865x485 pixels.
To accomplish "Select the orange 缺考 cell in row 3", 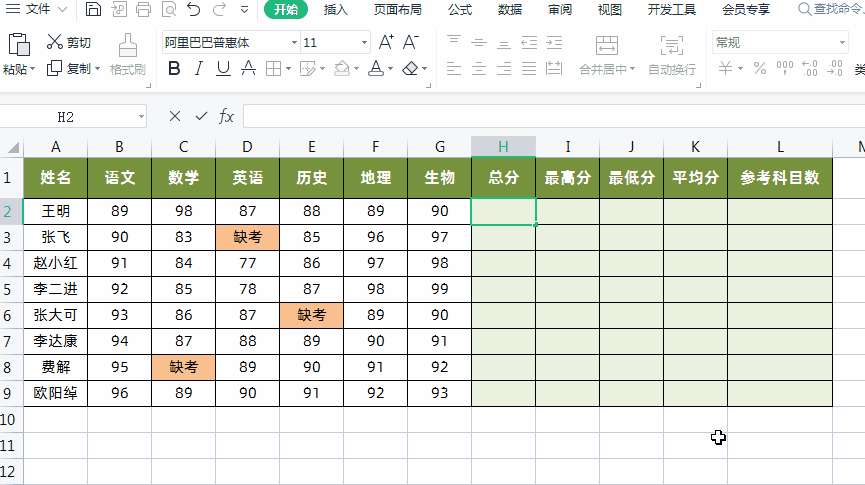I will 248,237.
